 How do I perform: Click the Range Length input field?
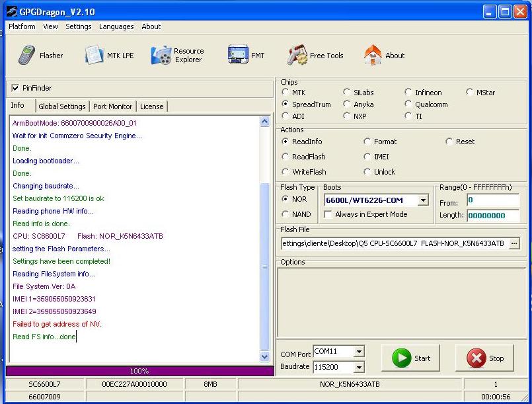[493, 216]
